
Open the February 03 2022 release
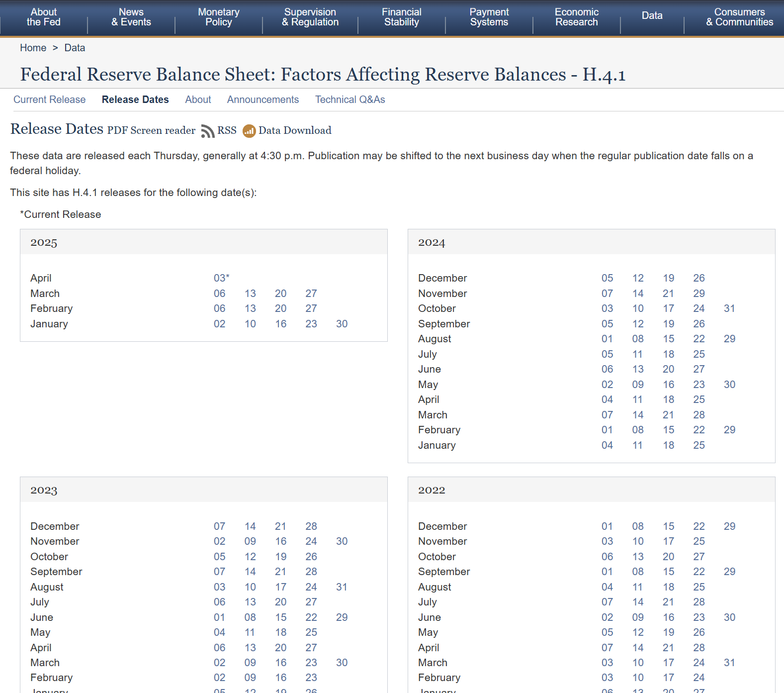608,678
